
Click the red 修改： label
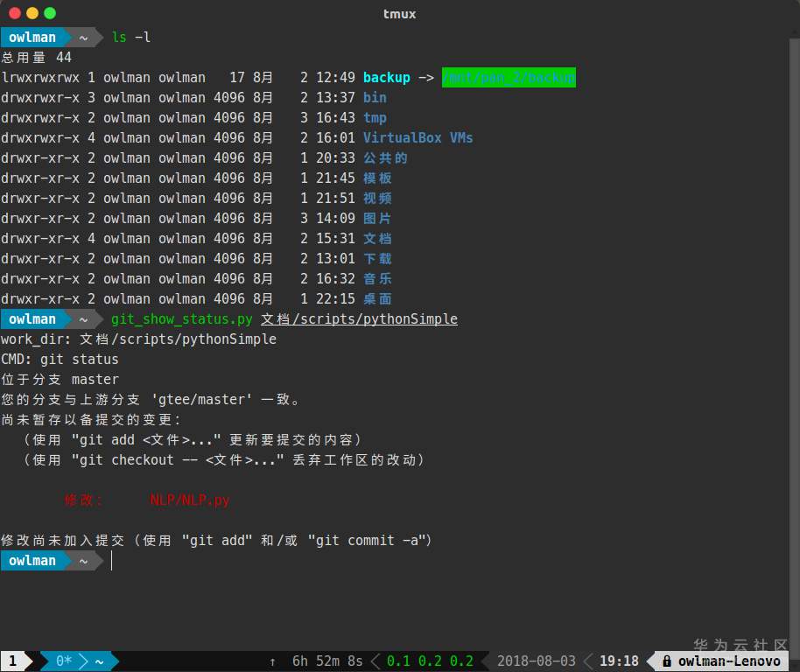(83, 500)
